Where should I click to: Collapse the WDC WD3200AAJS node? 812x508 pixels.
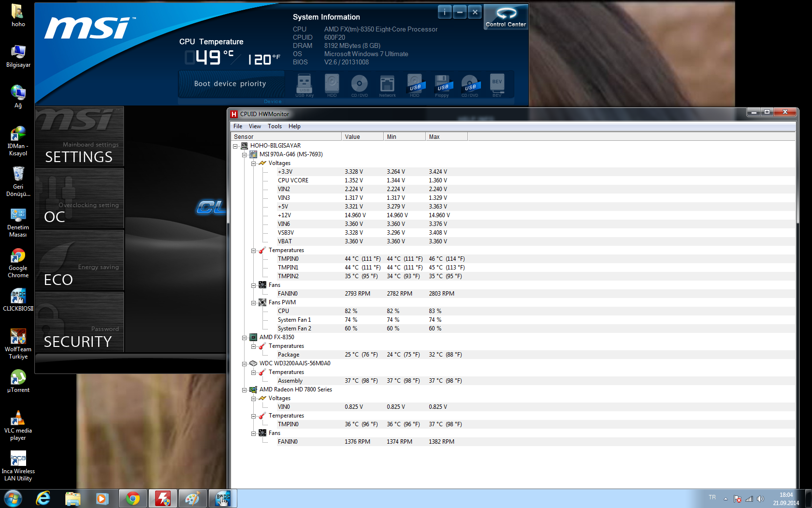click(245, 363)
